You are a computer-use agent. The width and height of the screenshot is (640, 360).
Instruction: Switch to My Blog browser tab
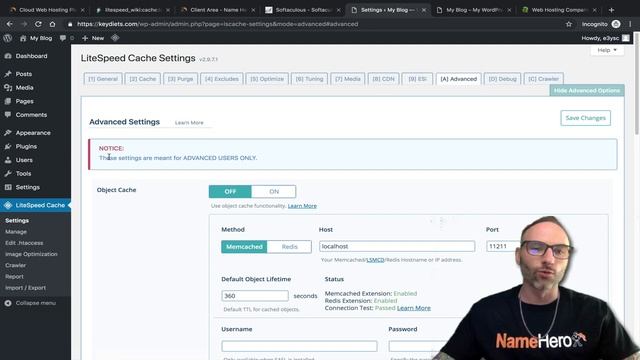tap(473, 10)
